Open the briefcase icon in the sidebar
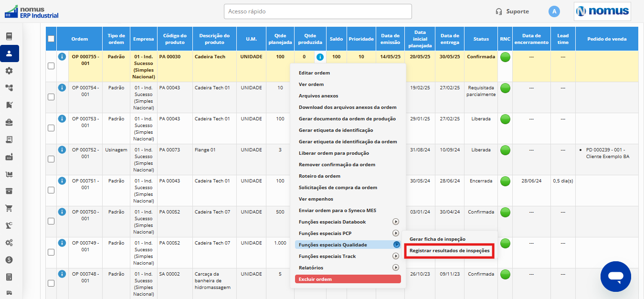 coord(9,122)
